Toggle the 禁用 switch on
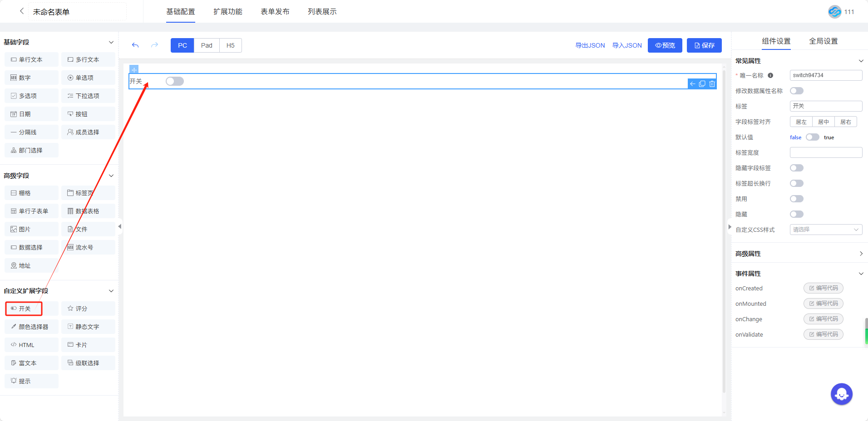 pos(796,199)
